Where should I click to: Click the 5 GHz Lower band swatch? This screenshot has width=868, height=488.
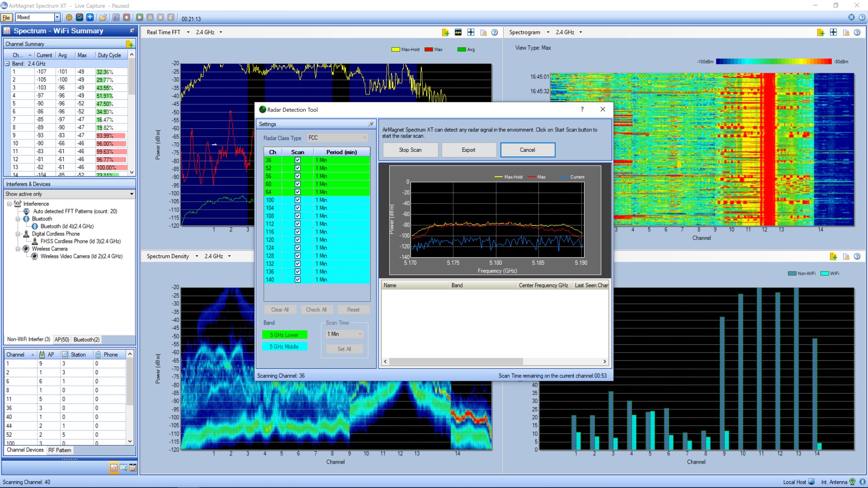pyautogui.click(x=284, y=335)
